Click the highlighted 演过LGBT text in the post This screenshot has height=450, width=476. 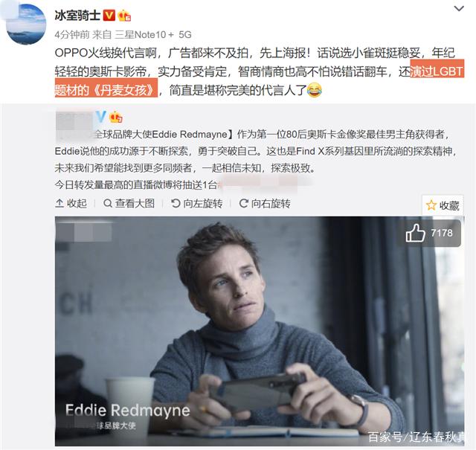437,71
